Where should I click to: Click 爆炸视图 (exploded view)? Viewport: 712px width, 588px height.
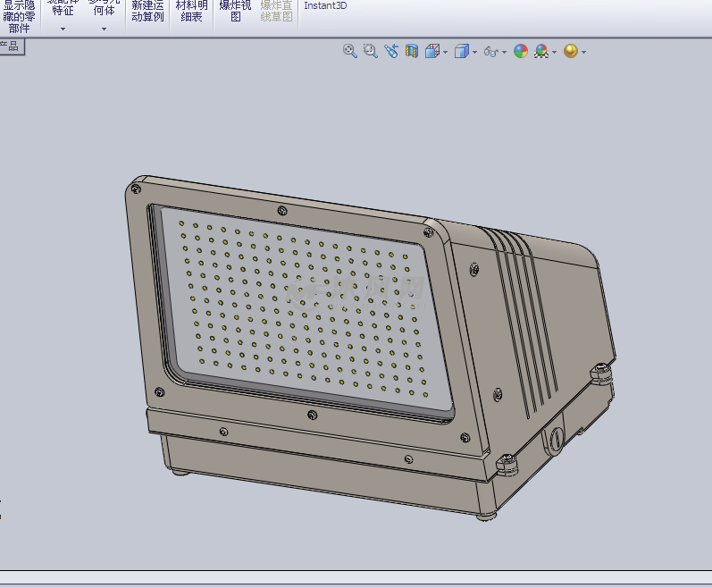click(x=235, y=11)
